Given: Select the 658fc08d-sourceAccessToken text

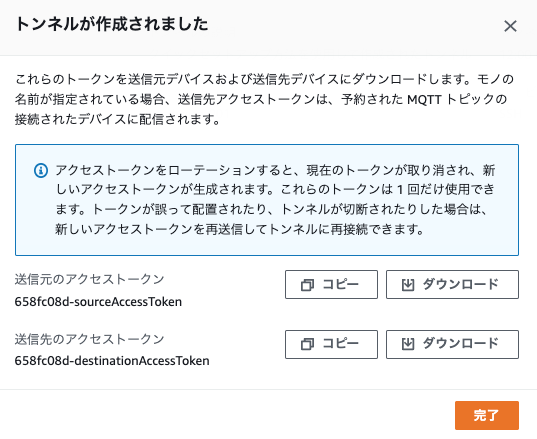Looking at the screenshot, I should coord(98,302).
